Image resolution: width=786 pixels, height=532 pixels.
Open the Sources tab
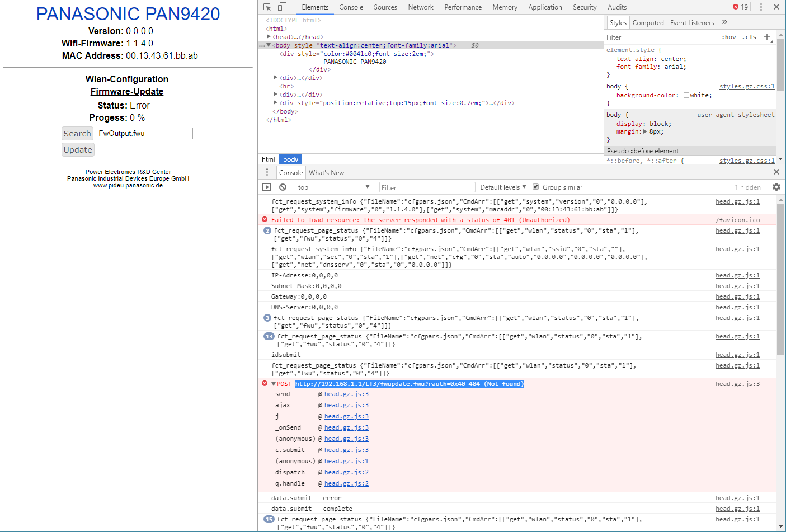coord(385,7)
